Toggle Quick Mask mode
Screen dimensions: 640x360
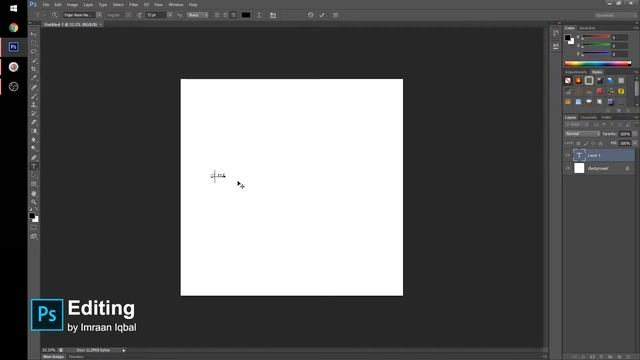tap(34, 228)
